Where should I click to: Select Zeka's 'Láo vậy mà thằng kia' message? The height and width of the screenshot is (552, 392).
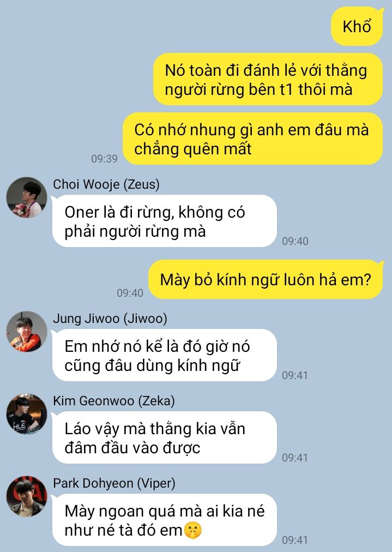pyautogui.click(x=164, y=437)
